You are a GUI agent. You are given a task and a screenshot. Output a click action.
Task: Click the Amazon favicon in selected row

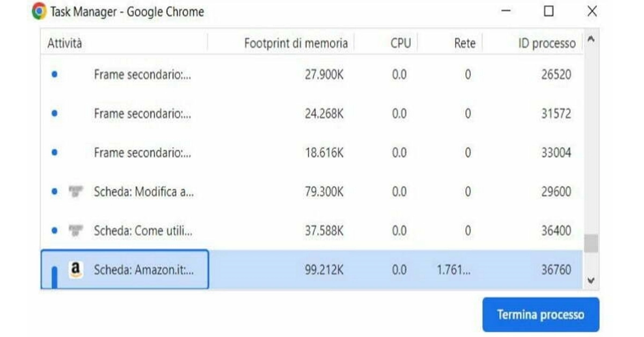(76, 269)
